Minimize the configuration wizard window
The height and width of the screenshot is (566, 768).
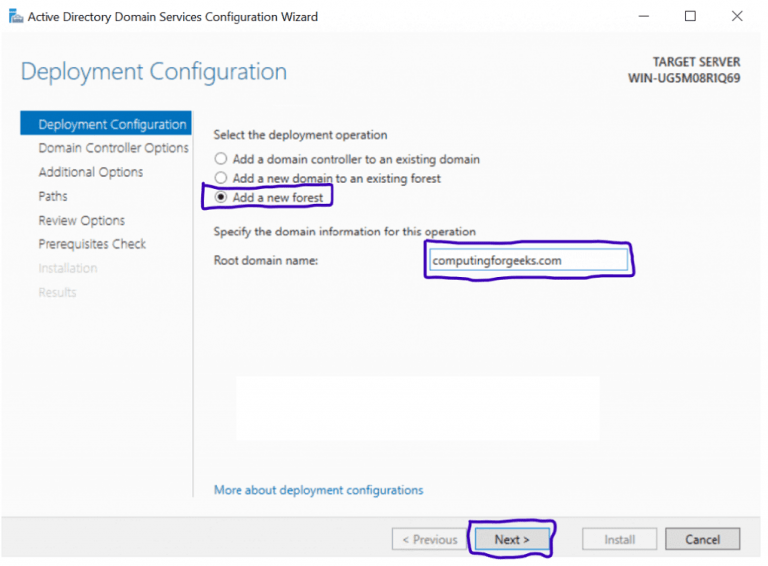[x=644, y=17]
